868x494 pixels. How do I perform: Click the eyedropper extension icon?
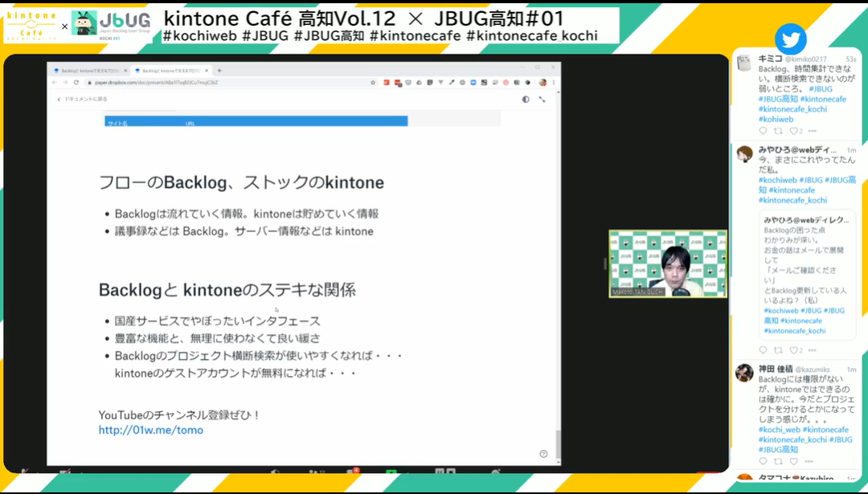(452, 83)
